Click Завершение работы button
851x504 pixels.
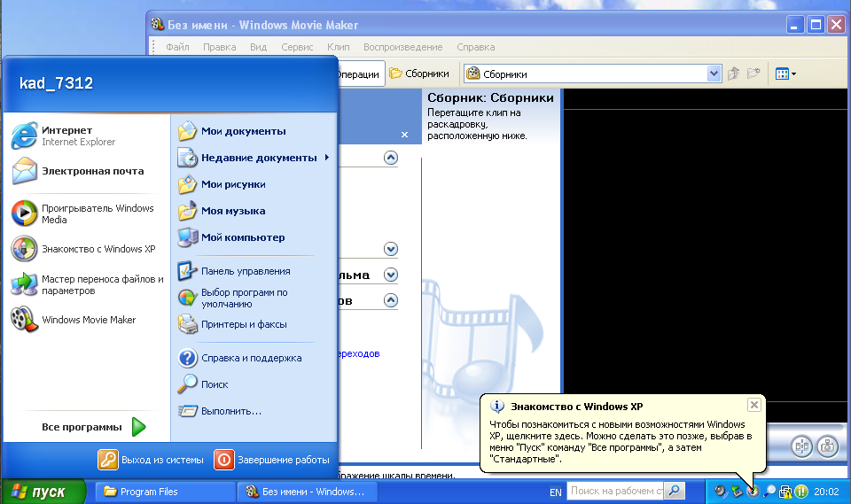[x=271, y=460]
